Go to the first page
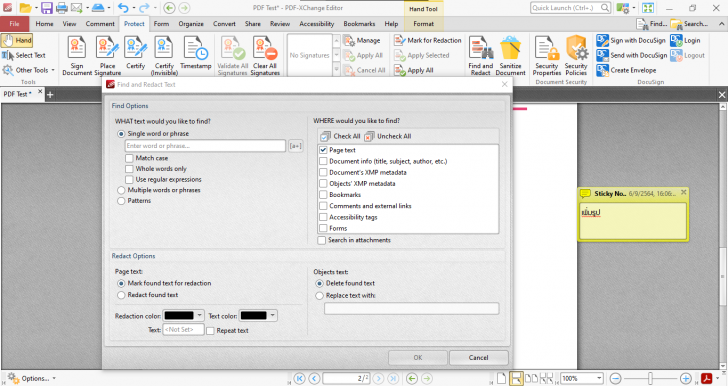 299,379
